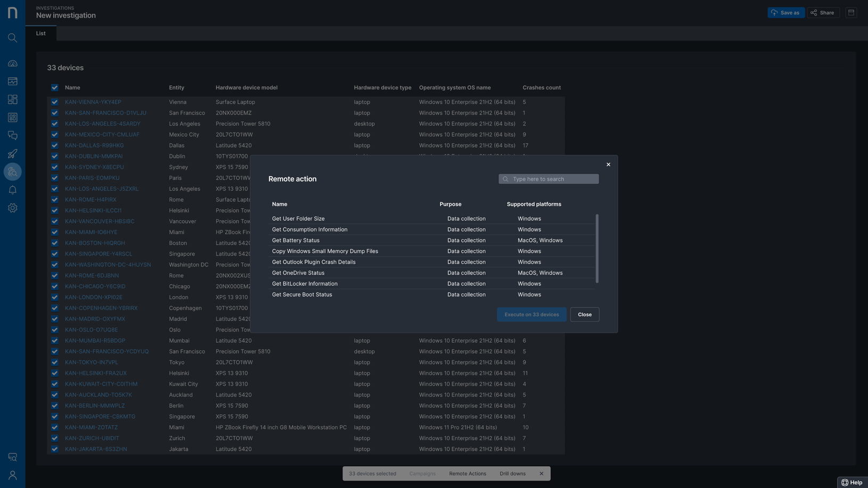Toggle the select-all devices checkbox
Viewport: 868px width, 488px height.
point(55,88)
